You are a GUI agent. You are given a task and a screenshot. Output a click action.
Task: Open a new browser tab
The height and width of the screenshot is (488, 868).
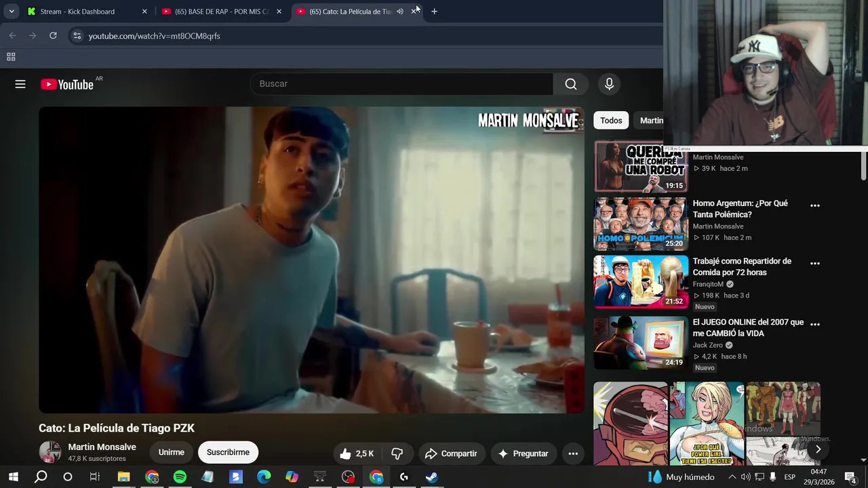[434, 12]
